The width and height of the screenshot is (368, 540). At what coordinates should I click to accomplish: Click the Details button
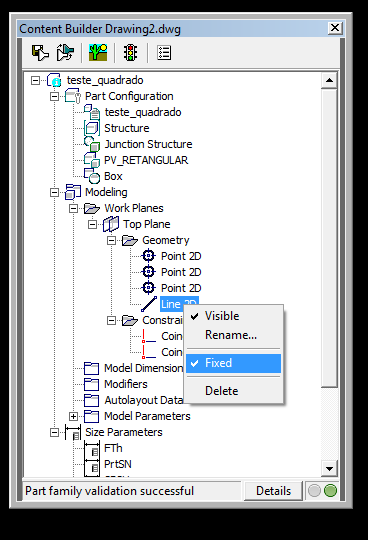(x=273, y=491)
